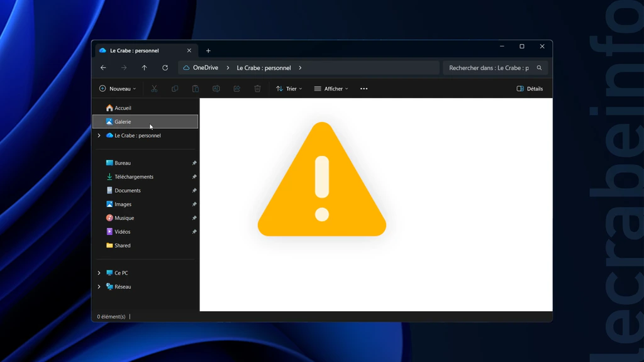Viewport: 644px width, 362px height.
Task: Open a new tab with plus button
Action: (208, 51)
